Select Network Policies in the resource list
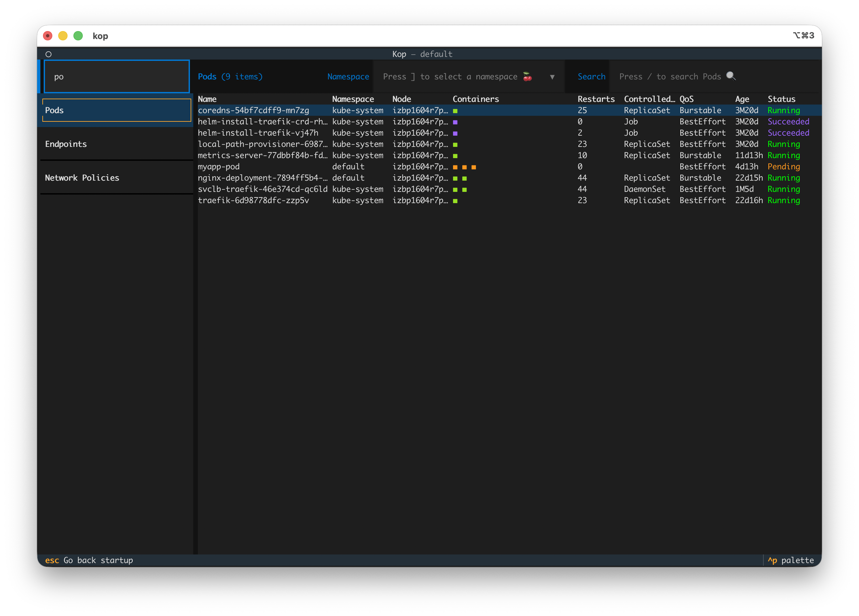This screenshot has height=616, width=859. click(117, 178)
